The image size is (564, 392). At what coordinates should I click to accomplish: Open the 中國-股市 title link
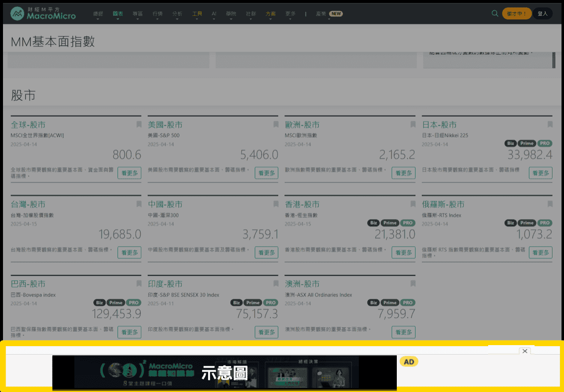tap(165, 204)
